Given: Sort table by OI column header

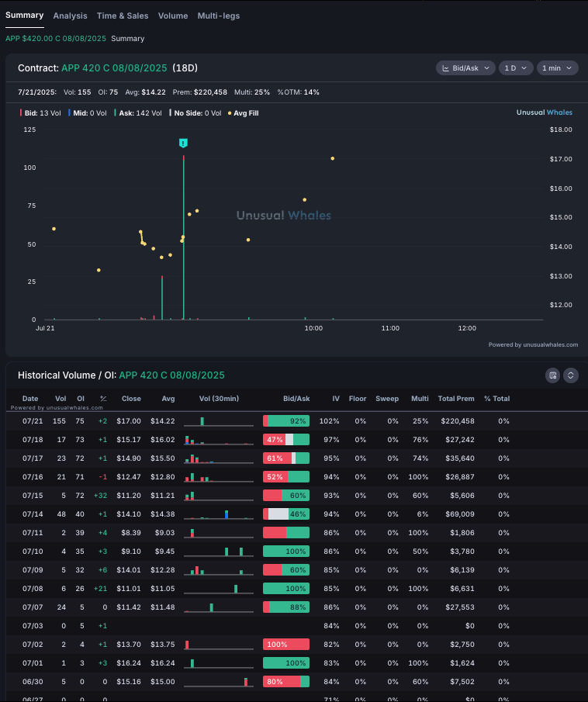Looking at the screenshot, I should pyautogui.click(x=81, y=399).
